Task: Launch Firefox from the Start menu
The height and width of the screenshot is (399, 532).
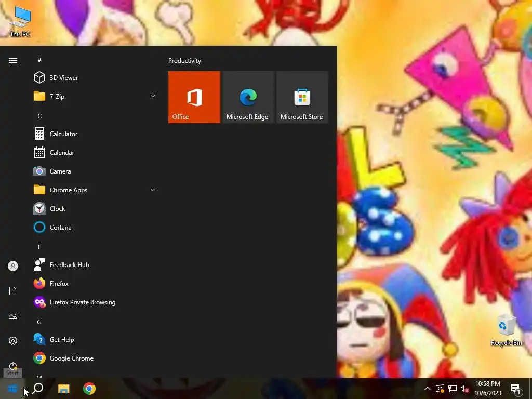Action: (x=95, y=283)
